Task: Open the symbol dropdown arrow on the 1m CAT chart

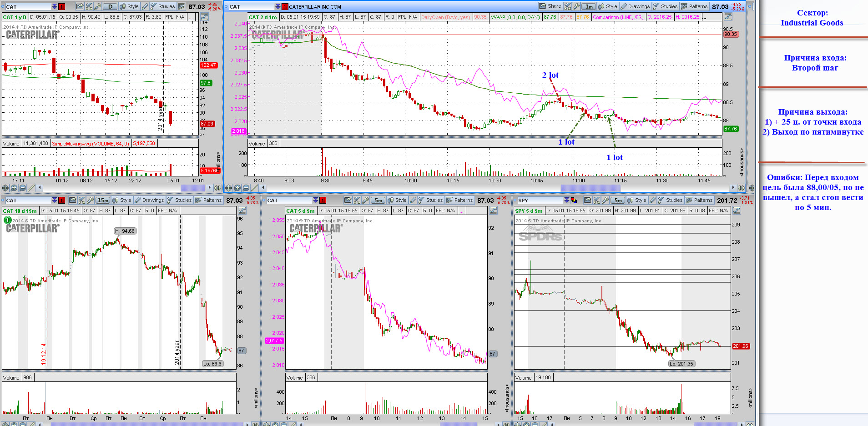Action: click(278, 6)
